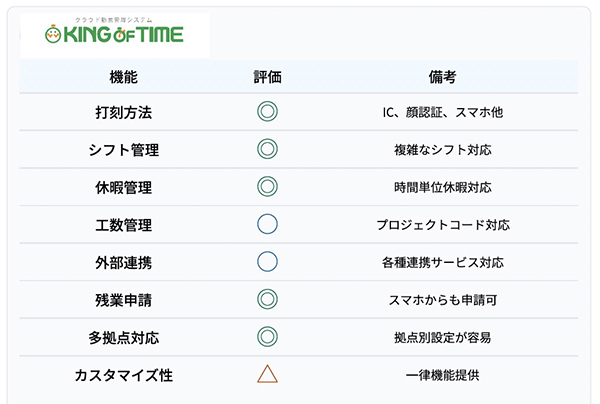Viewport: 600px width, 404px height.
Task: Click the 打刻方法 row label
Action: [123, 112]
